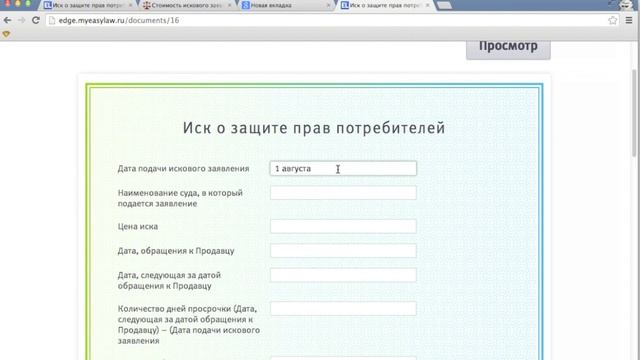Focus the Цена иска input field
This screenshot has height=360, width=640.
click(343, 226)
